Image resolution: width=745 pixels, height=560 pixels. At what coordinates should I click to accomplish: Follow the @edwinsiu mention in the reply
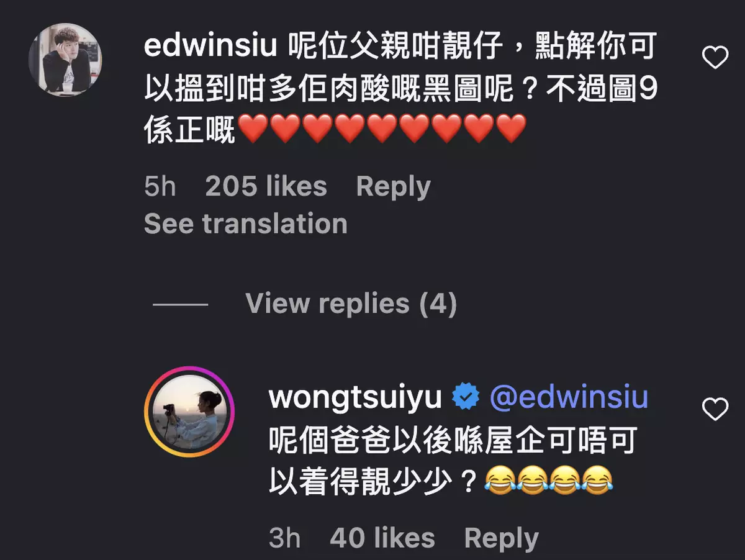(569, 397)
